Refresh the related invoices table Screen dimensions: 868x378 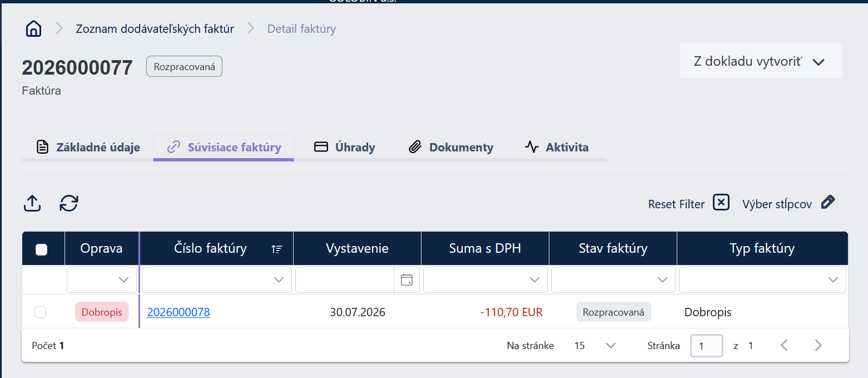coord(69,203)
